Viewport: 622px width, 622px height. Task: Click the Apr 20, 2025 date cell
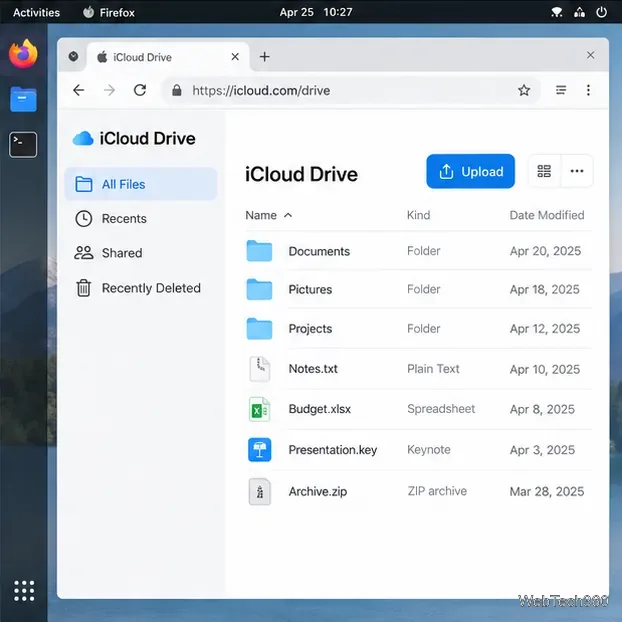click(545, 251)
